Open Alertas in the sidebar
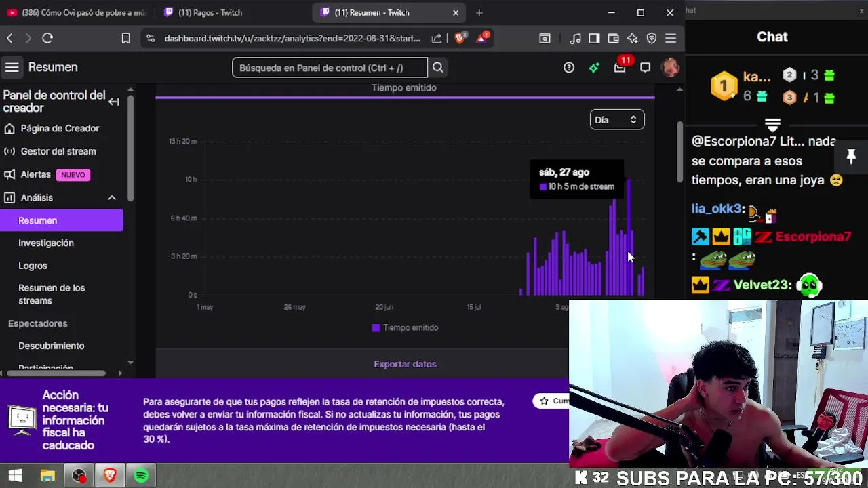Screen dimensions: 868x488 35,174
